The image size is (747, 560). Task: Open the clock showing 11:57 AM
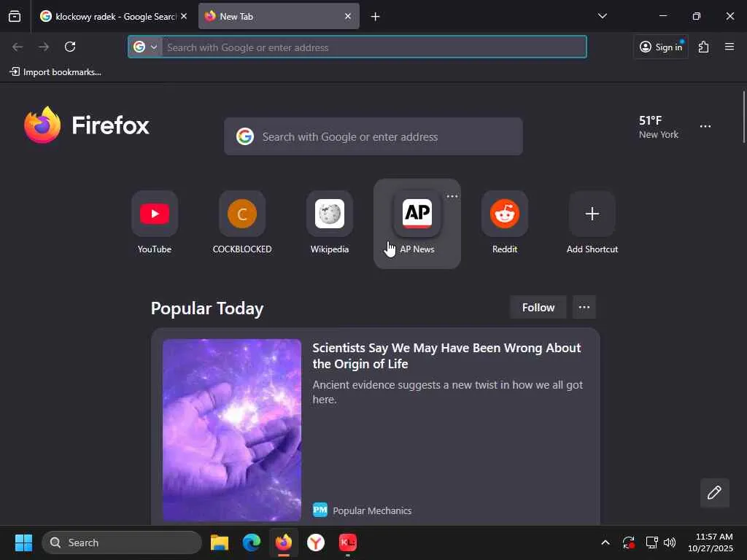[711, 542]
